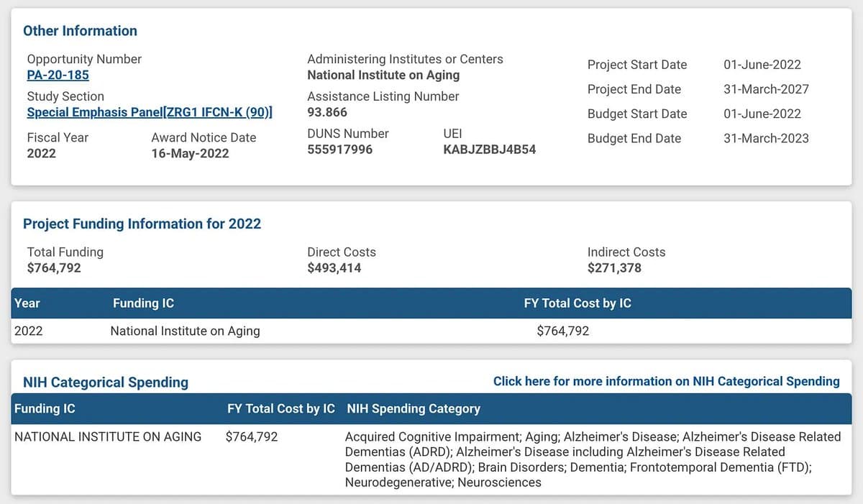The image size is (863, 504).
Task: Click the Year column header
Action: (27, 303)
